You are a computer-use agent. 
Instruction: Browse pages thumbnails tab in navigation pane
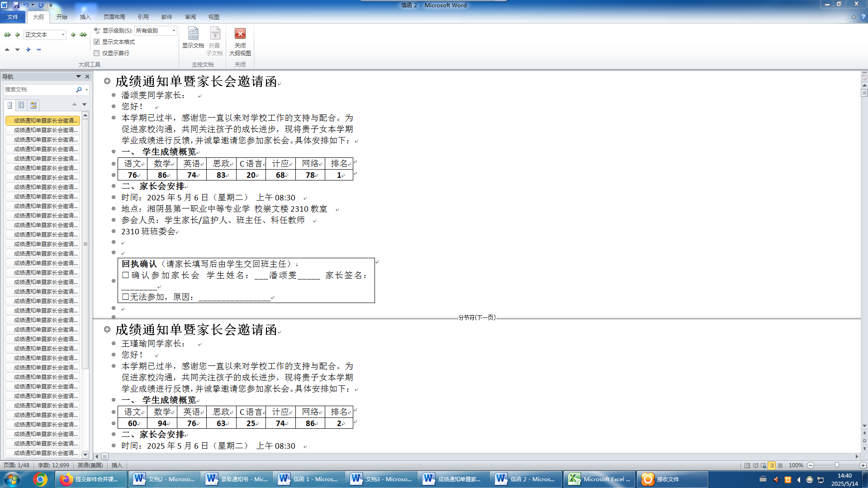21,105
